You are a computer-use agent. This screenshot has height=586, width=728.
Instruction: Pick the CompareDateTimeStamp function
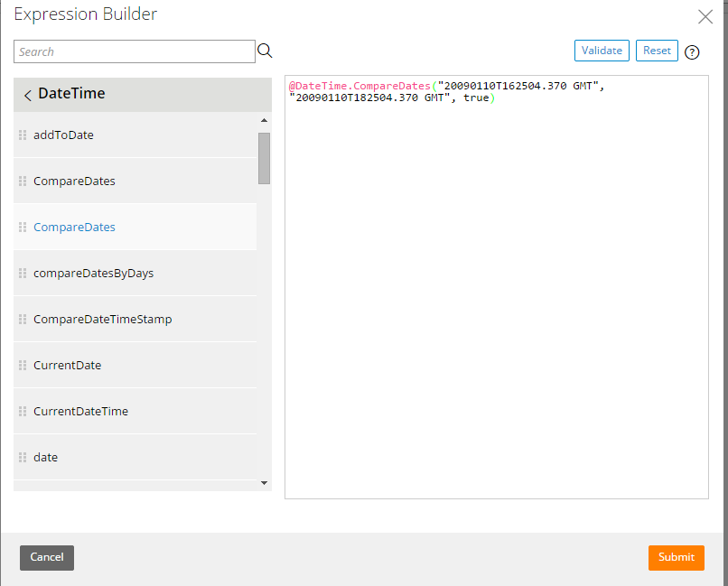point(102,320)
